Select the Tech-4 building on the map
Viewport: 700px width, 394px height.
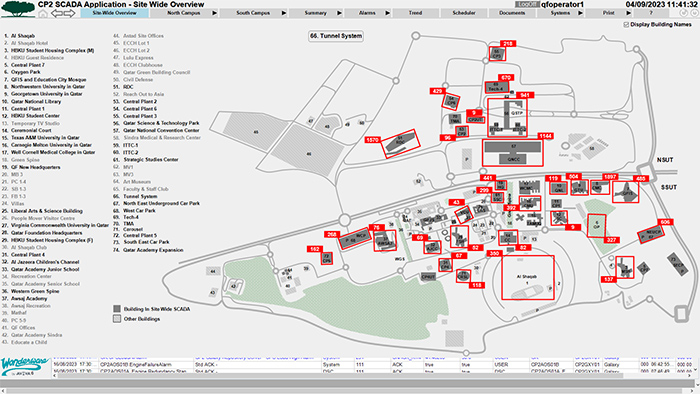(496, 87)
